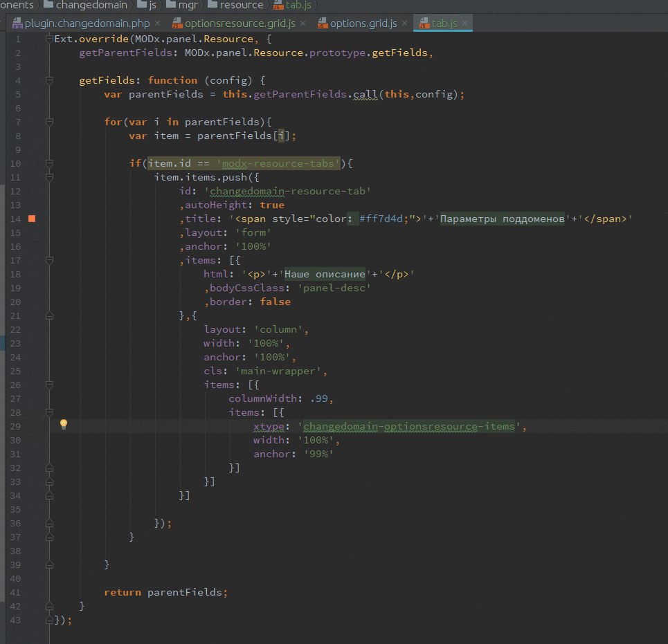Click the 'modx-resource-tabs' string

(x=278, y=163)
